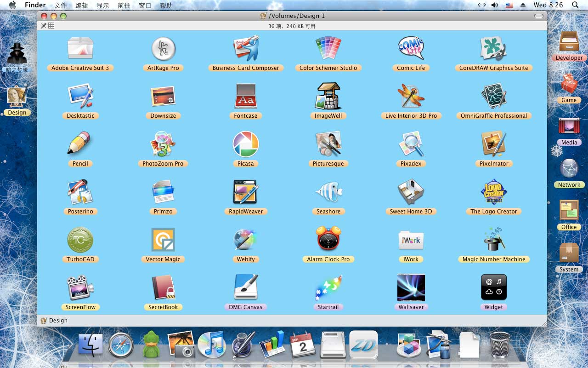Select the Office volume on desktop
This screenshot has height=368, width=588.
tap(569, 211)
